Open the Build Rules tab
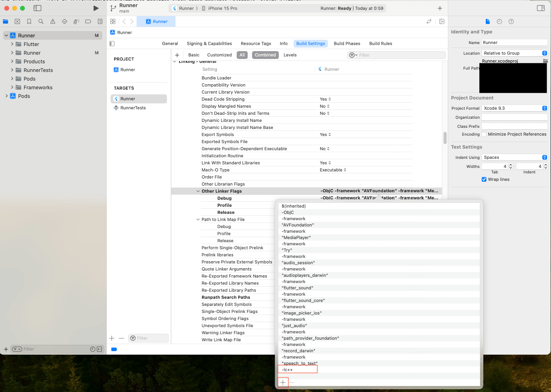 381,44
